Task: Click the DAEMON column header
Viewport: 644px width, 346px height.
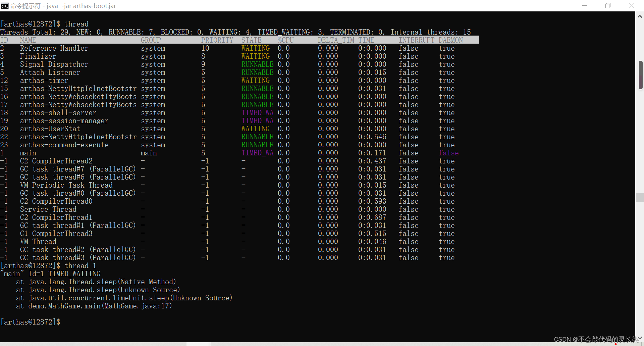Action: (451, 40)
